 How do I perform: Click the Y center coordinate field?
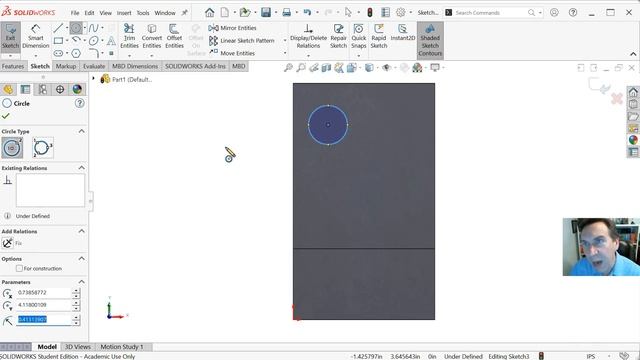44,305
